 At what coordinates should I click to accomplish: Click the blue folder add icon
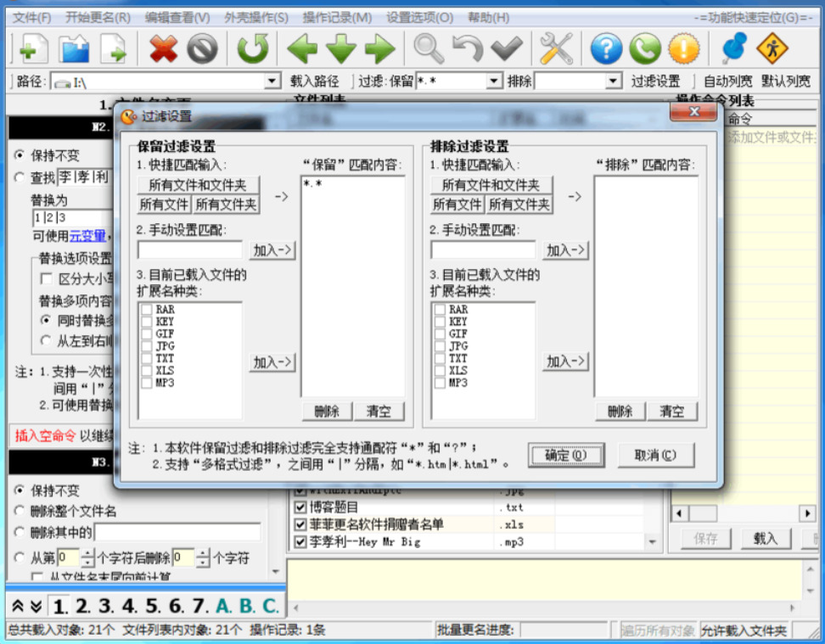pyautogui.click(x=74, y=48)
